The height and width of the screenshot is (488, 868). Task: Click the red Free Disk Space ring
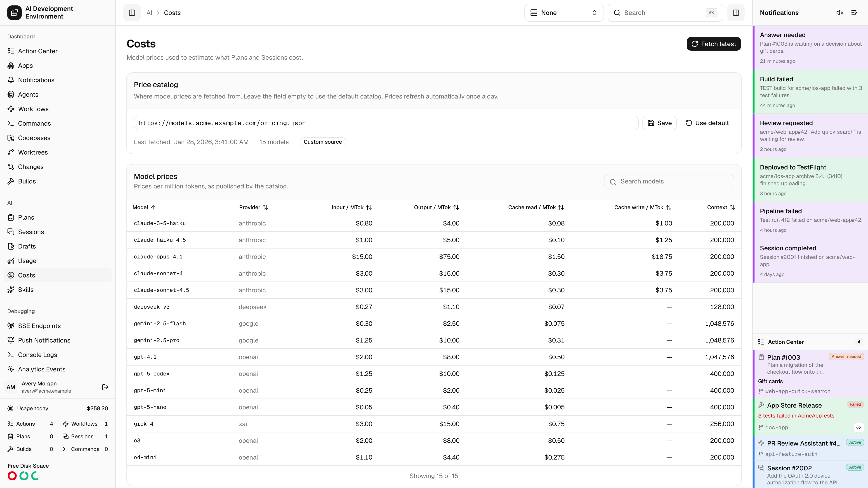[x=12, y=476]
